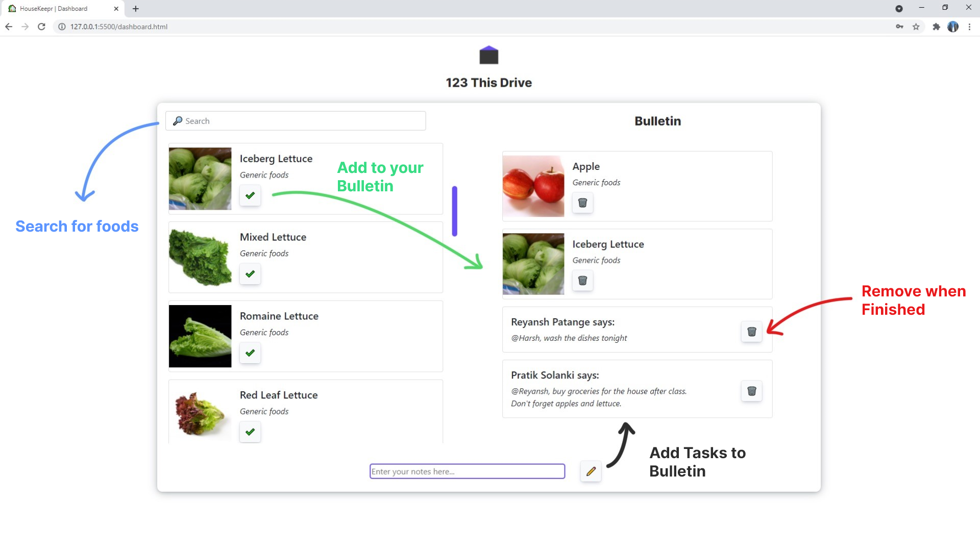Screen dimensions: 980x551
Task: Tick the Romaine Lettuce checkmark button
Action: [x=250, y=353]
